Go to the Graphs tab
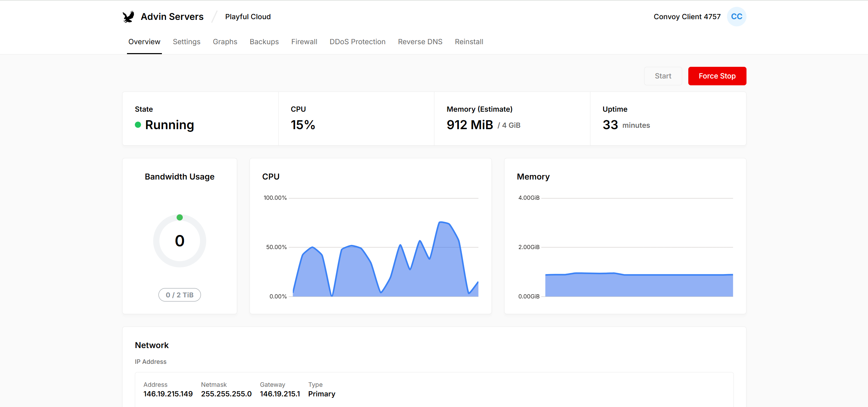 click(225, 42)
